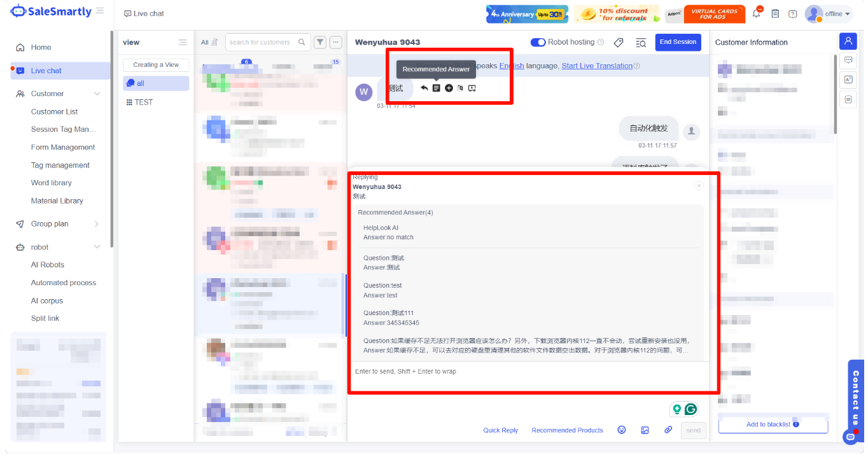Click Start Live Translation

tap(597, 66)
